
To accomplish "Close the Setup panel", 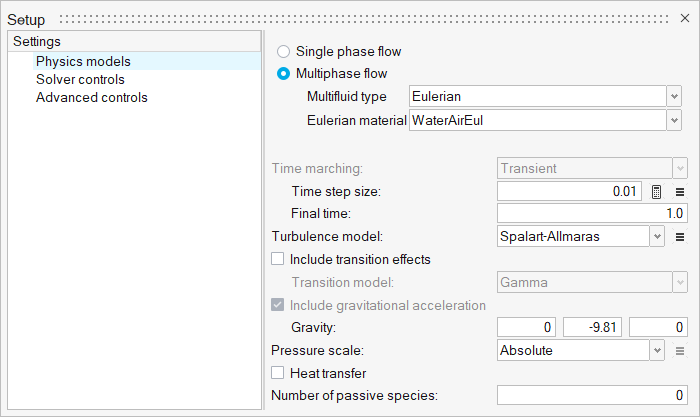I will [683, 20].
